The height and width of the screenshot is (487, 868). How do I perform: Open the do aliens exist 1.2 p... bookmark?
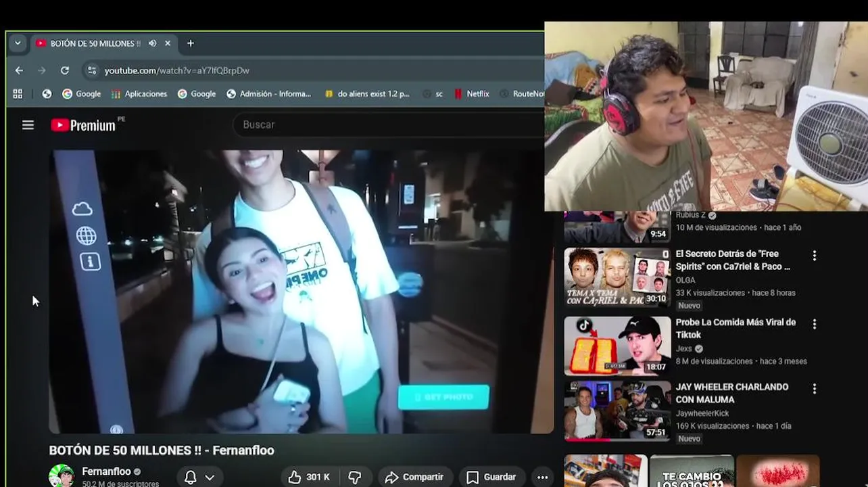point(367,94)
